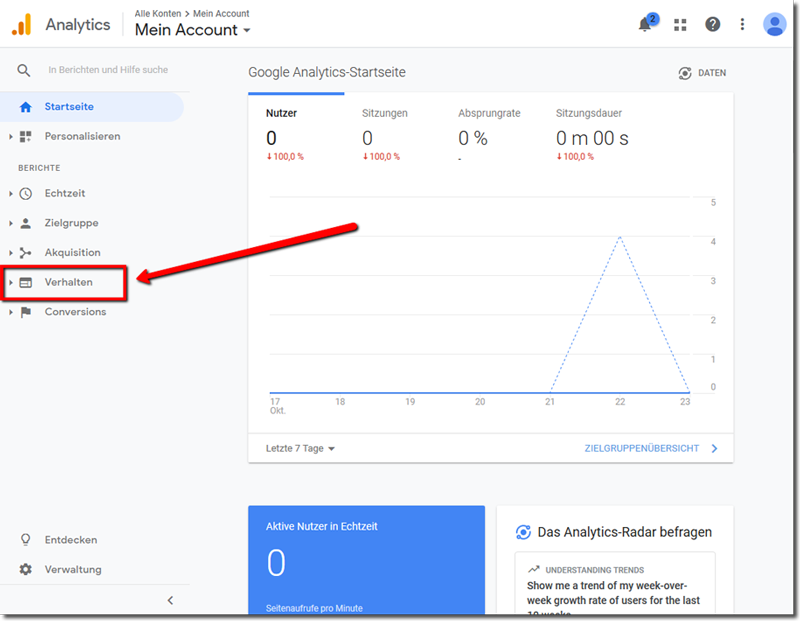Collapse the sidebar with the left chevron
This screenshot has height=621, width=800.
(x=170, y=600)
